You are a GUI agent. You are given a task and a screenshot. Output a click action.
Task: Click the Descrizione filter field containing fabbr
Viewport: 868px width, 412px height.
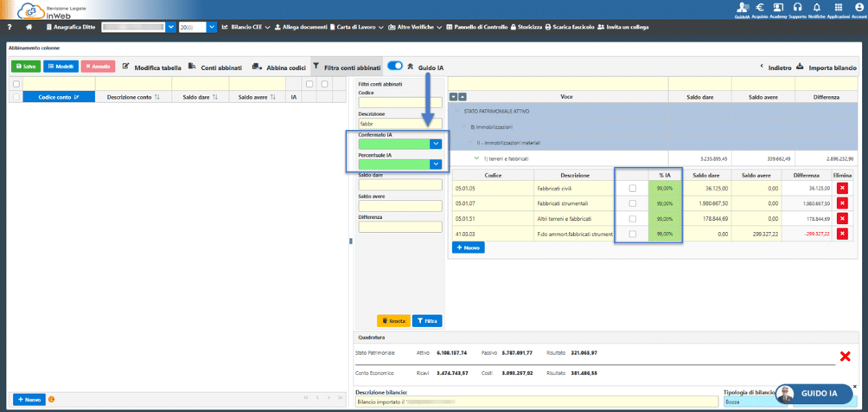point(400,123)
